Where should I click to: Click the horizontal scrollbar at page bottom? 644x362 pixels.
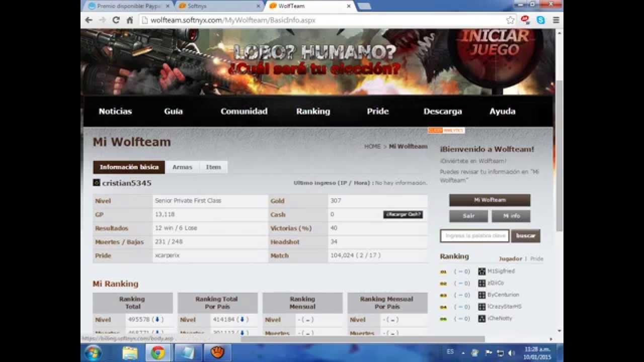(x=362, y=339)
